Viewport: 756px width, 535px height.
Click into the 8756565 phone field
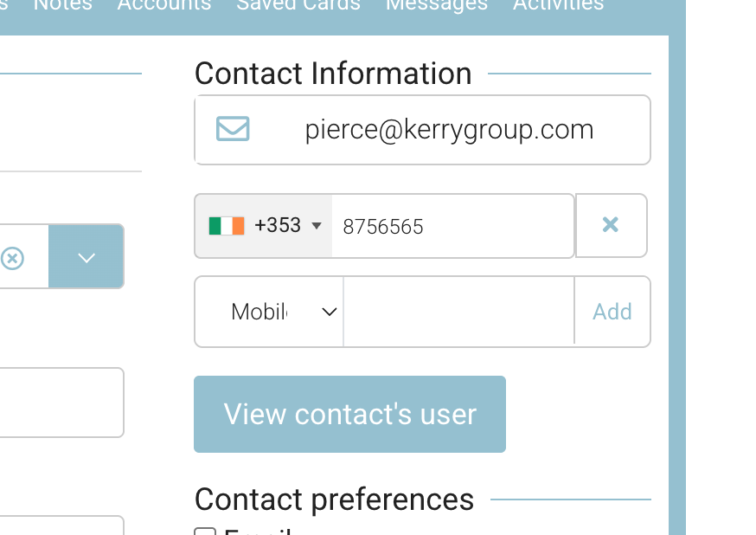pyautogui.click(x=452, y=226)
